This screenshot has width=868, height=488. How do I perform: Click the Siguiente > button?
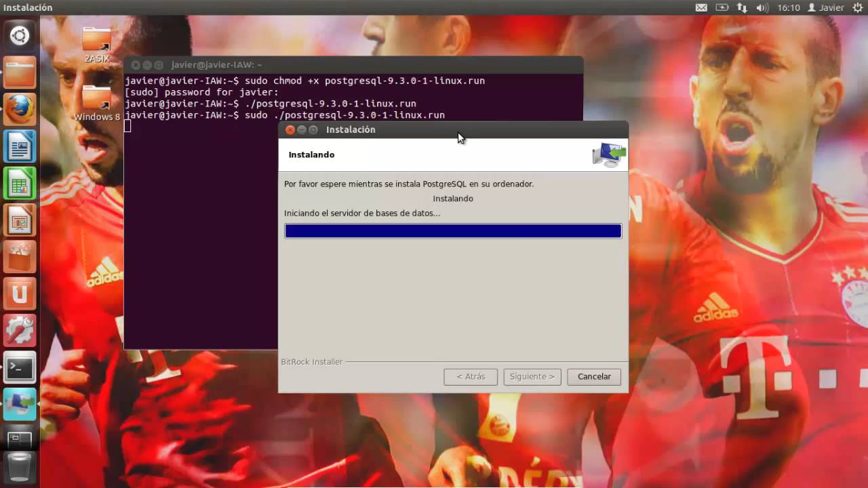(532, 377)
